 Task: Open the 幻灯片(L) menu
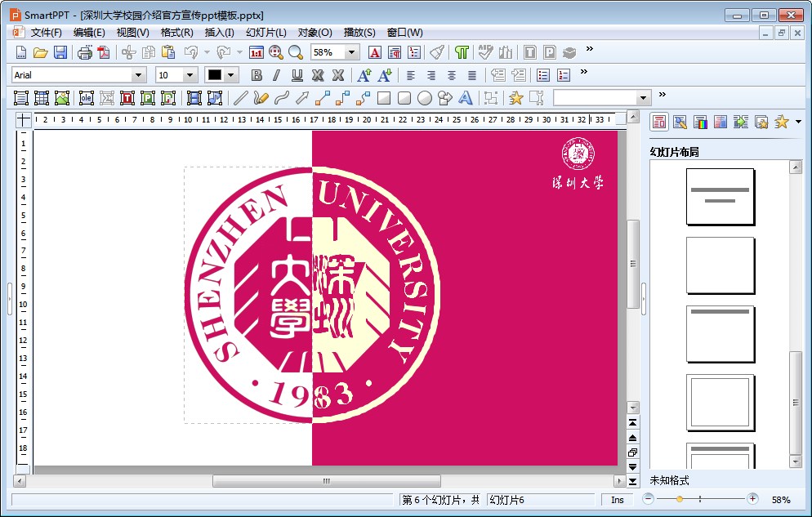265,33
